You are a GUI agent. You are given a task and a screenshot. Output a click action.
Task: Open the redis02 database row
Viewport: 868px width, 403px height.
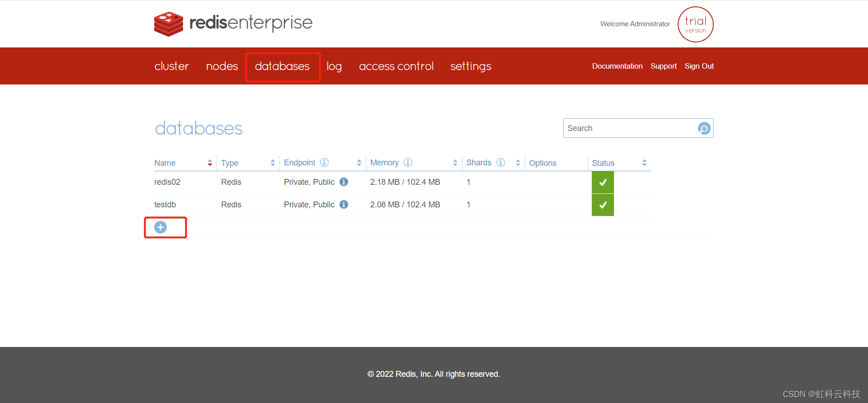[x=402, y=182]
